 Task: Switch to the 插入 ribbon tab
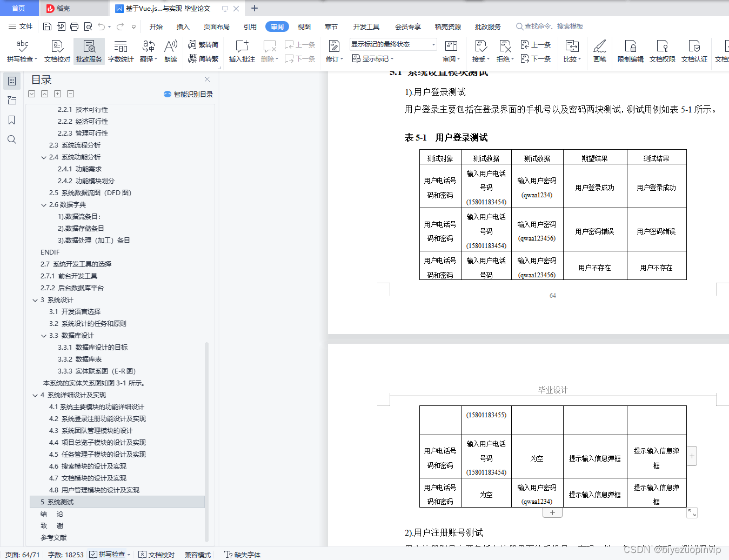pos(183,26)
